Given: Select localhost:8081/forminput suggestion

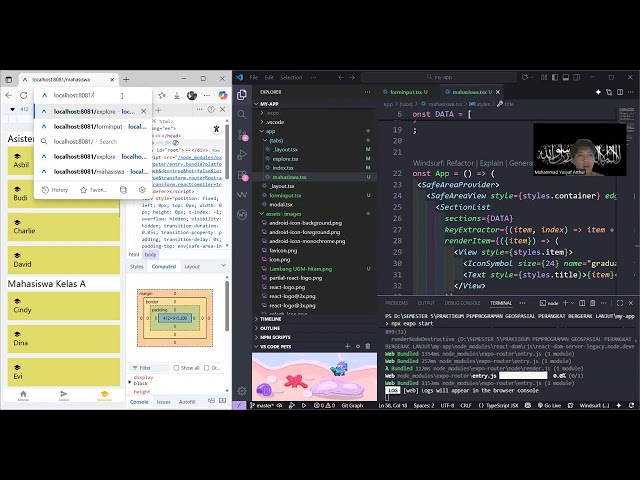Looking at the screenshot, I should click(93, 127).
